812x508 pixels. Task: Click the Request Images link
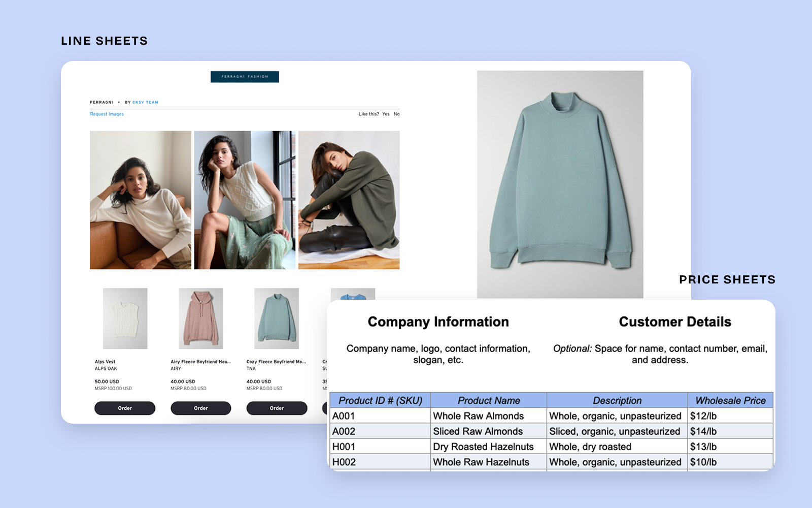107,114
